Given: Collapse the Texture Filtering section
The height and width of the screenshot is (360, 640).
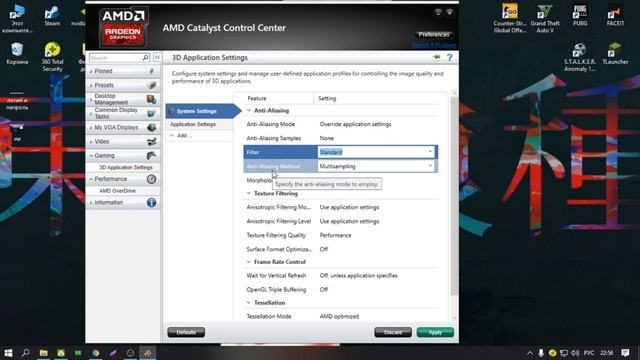Looking at the screenshot, I should point(249,193).
